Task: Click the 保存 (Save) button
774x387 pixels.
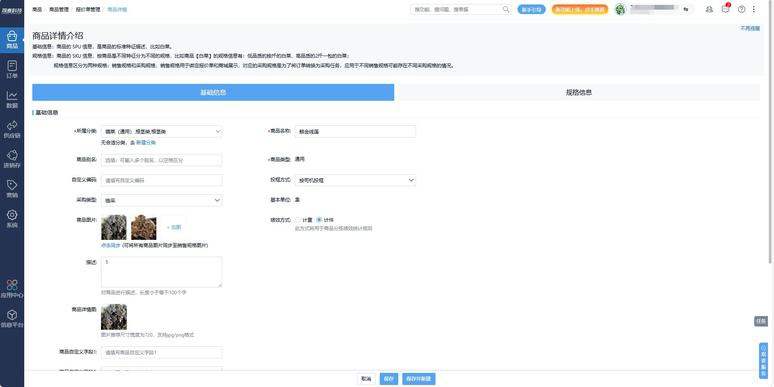Action: pos(388,379)
